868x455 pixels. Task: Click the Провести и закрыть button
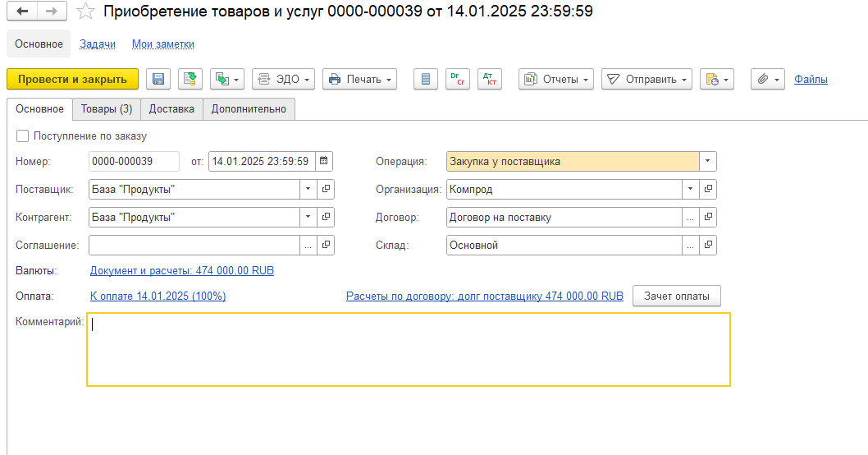click(72, 79)
